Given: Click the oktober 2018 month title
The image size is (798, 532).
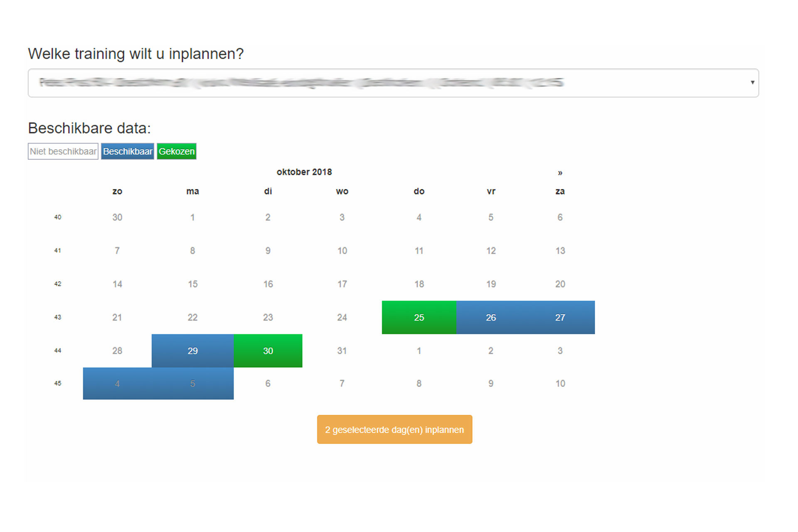Looking at the screenshot, I should tap(304, 172).
